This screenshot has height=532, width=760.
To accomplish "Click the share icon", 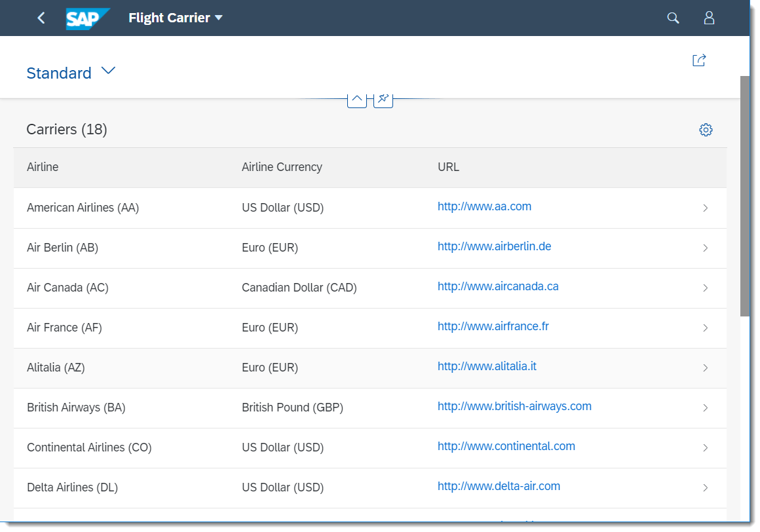I will [x=699, y=60].
